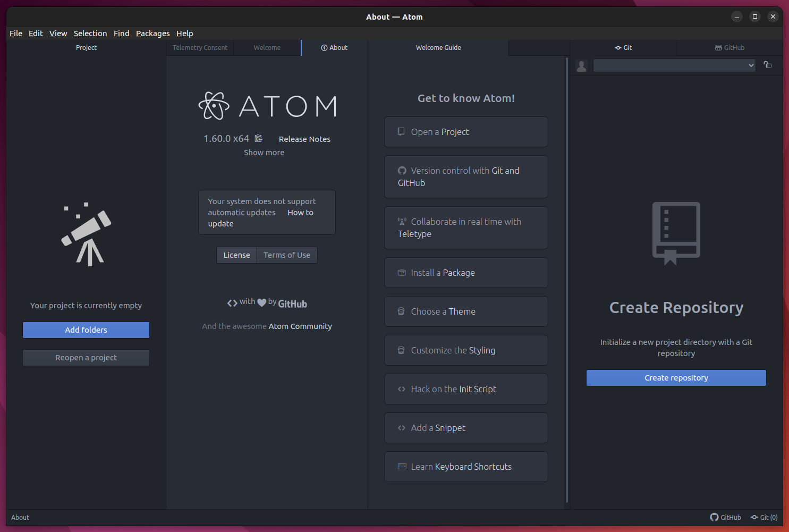Click the About label in status bar

pos(20,517)
